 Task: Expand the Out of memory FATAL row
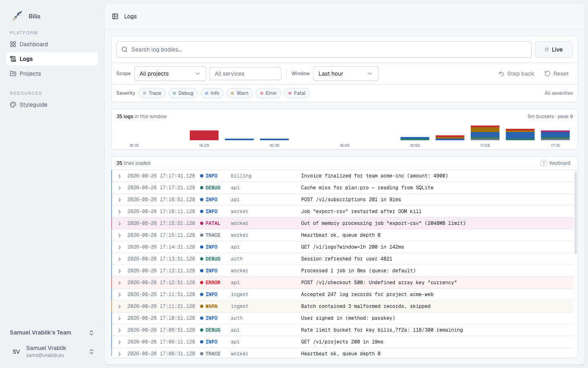pyautogui.click(x=120, y=224)
